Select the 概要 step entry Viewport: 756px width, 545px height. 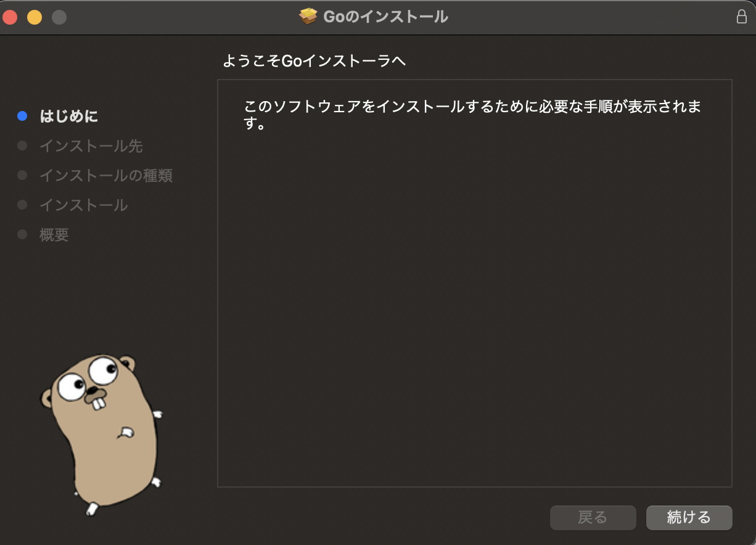click(x=53, y=235)
